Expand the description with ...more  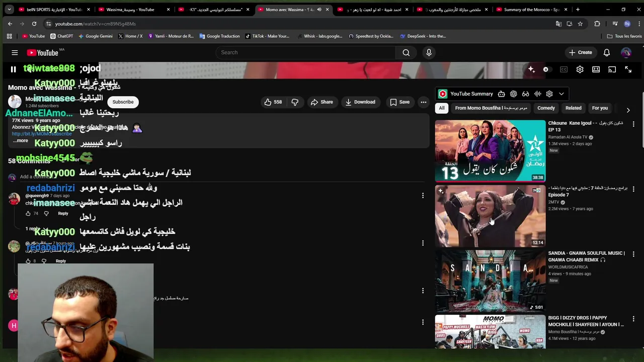point(20,141)
